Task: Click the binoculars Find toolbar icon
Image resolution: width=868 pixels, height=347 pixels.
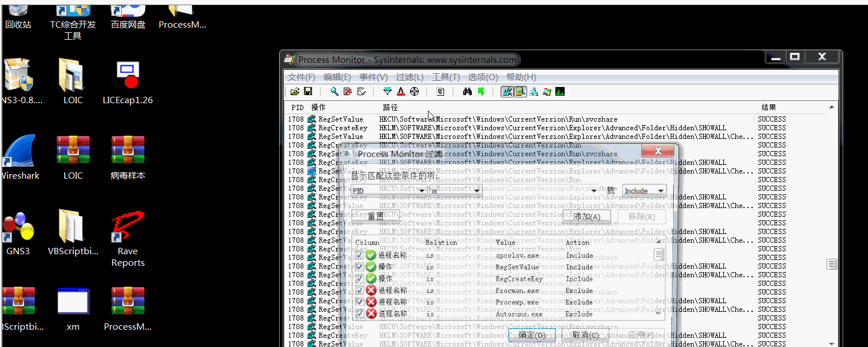Action: tap(468, 91)
